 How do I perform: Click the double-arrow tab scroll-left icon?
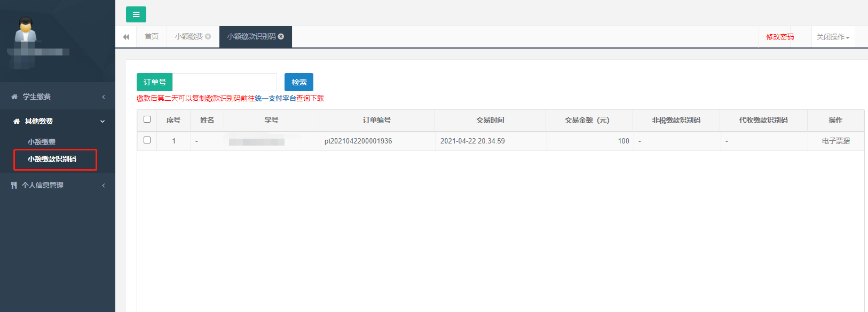(126, 37)
